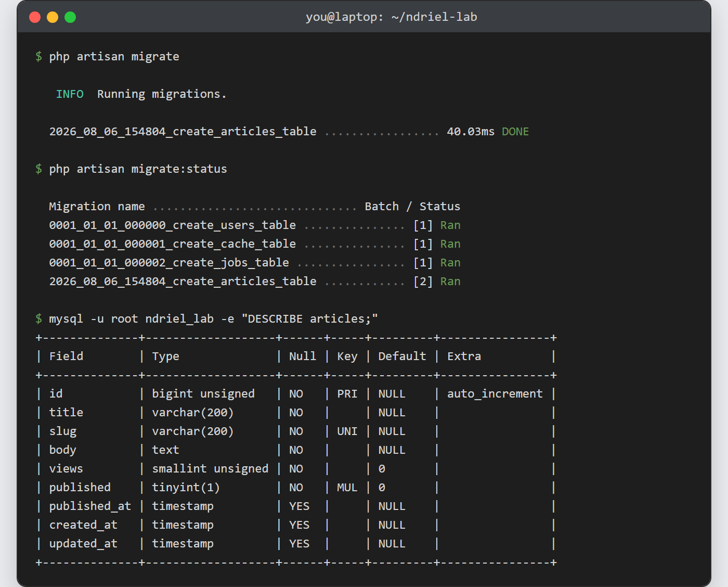728x587 pixels.
Task: Click 0001_01_01_000002_create_jobs_table migration name
Action: point(169,263)
